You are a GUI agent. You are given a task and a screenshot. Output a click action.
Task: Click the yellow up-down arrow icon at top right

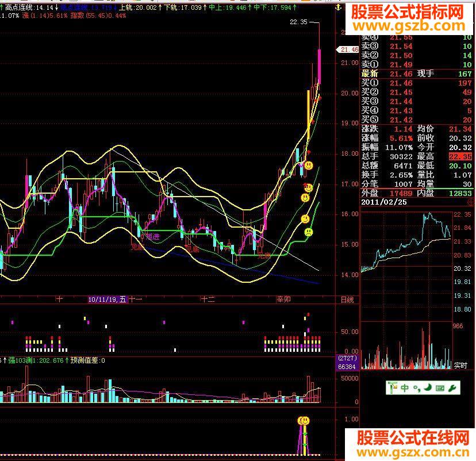[x=338, y=7]
